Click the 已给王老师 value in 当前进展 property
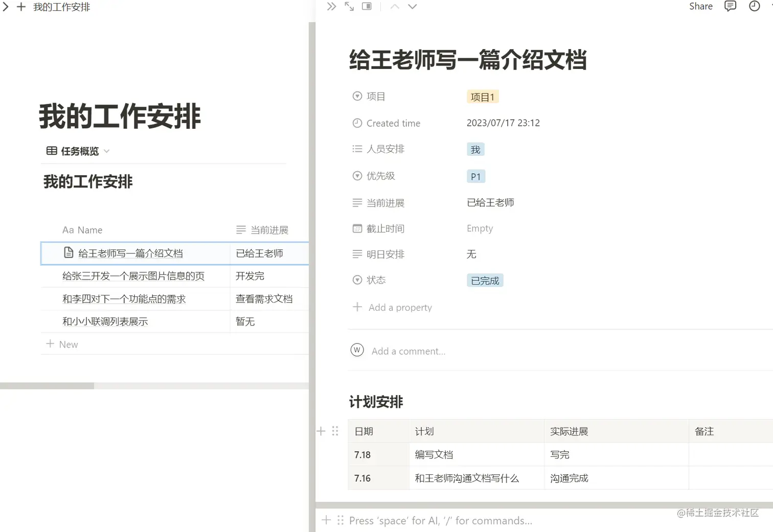This screenshot has width=773, height=532. [x=490, y=203]
